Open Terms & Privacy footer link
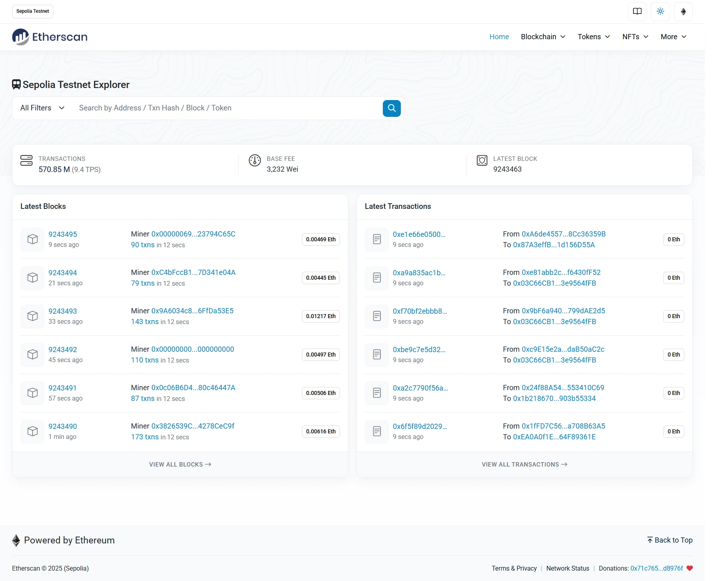 [x=514, y=569]
